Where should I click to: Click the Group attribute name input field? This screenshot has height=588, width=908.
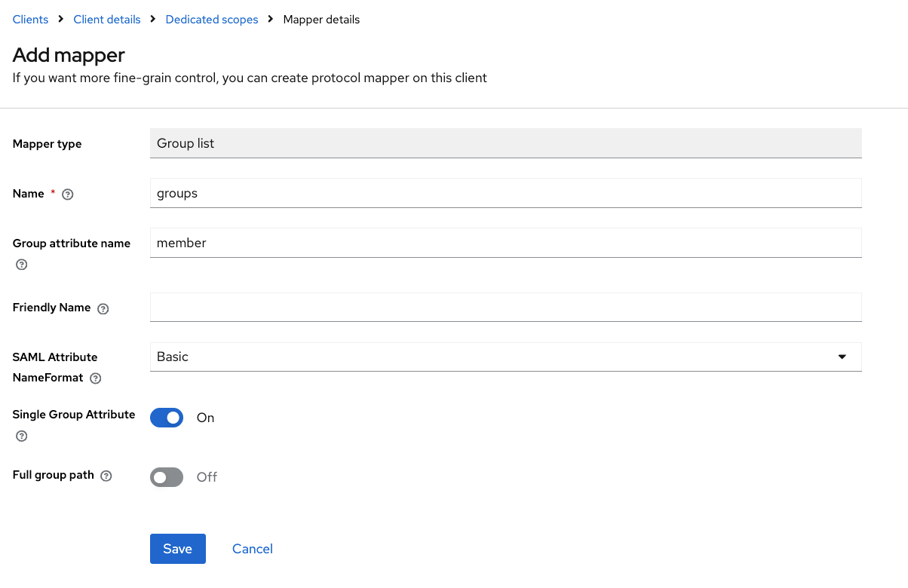coord(505,243)
